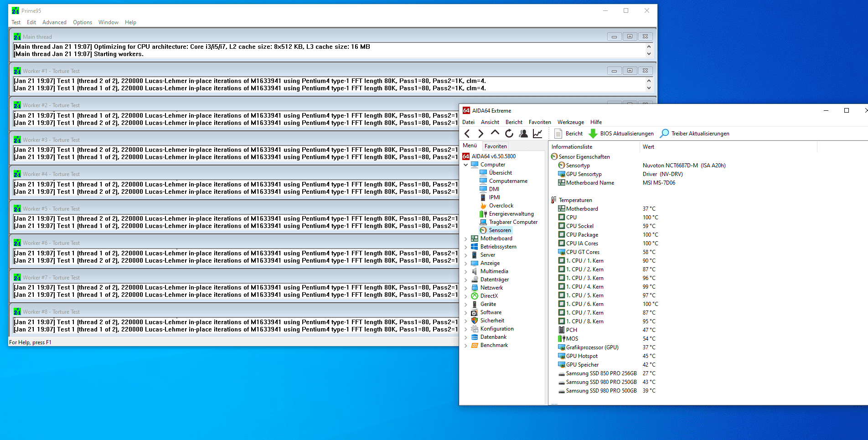Expand the Motherboard tree node
Viewport: 868px width, 440px height.
[x=465, y=238]
